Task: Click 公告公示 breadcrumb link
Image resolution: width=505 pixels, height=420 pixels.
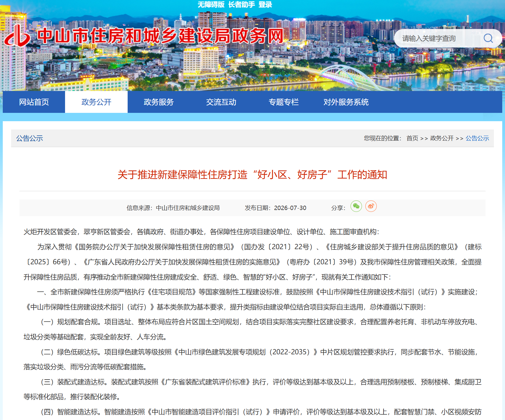Action: pos(477,138)
